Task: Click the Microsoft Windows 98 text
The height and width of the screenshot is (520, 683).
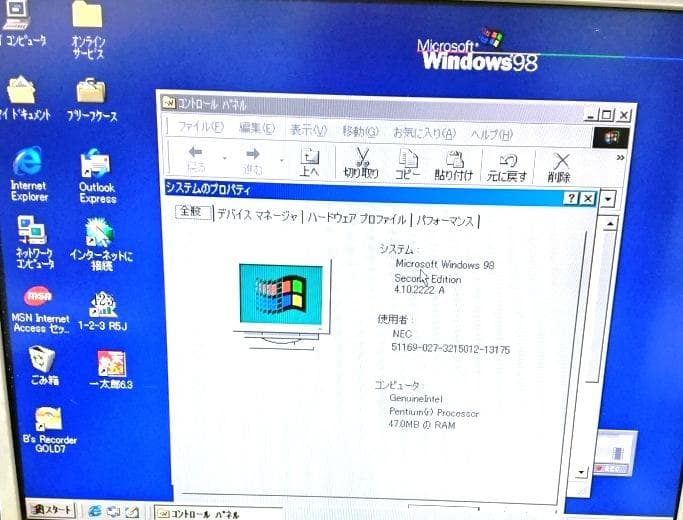Action: click(445, 265)
